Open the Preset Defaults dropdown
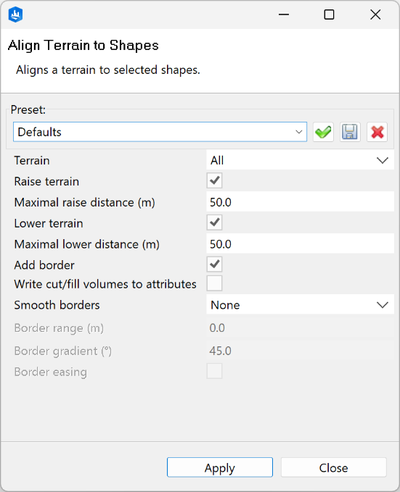This screenshot has height=492, width=400. (x=160, y=132)
